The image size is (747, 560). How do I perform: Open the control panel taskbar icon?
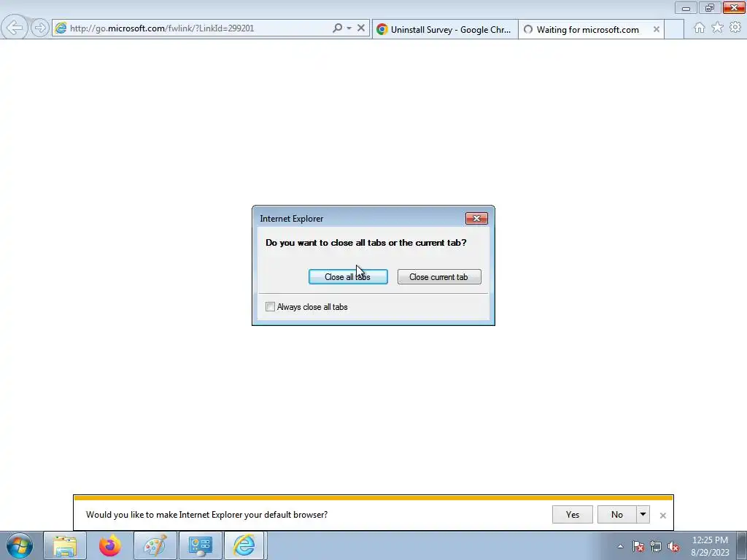click(200, 545)
